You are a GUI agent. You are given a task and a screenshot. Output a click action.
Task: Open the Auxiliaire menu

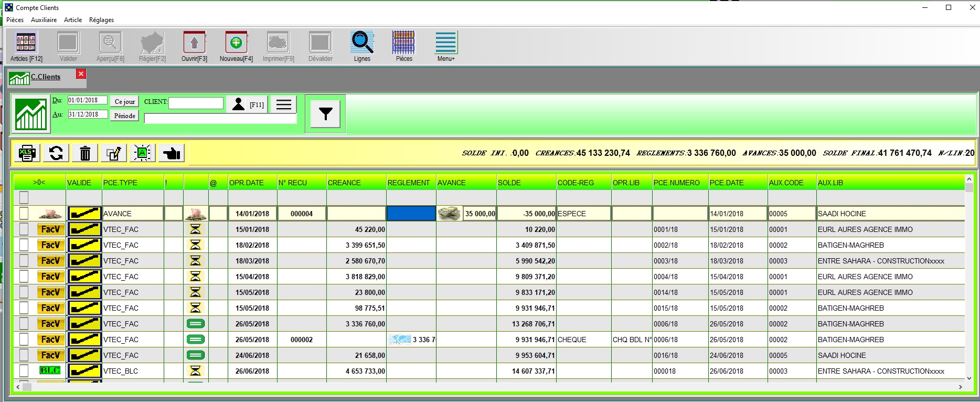coord(44,20)
